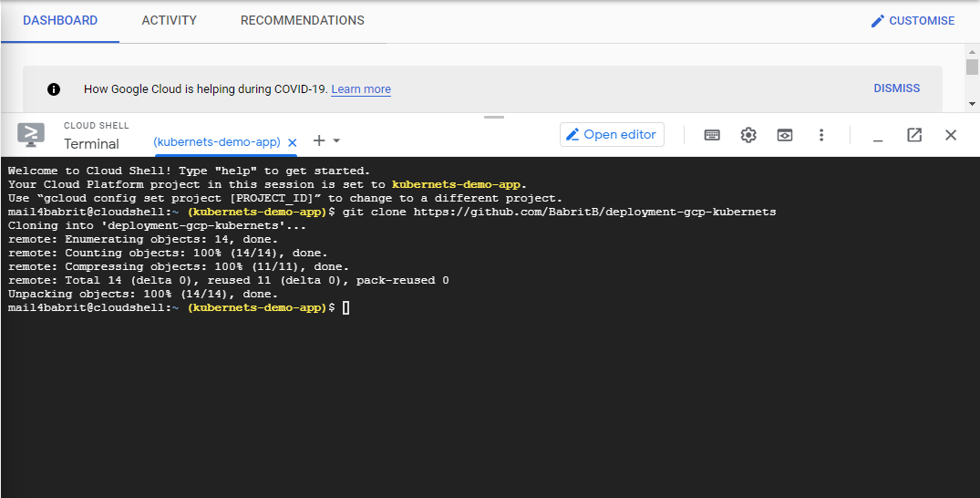The width and height of the screenshot is (980, 498).
Task: Click the Cloud Shell panel resize handle
Action: (x=494, y=117)
